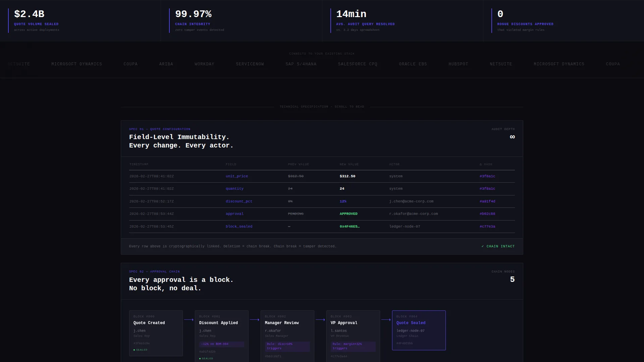Click the SPEC 02 — APPROVAL CHAIN label

pos(154,271)
